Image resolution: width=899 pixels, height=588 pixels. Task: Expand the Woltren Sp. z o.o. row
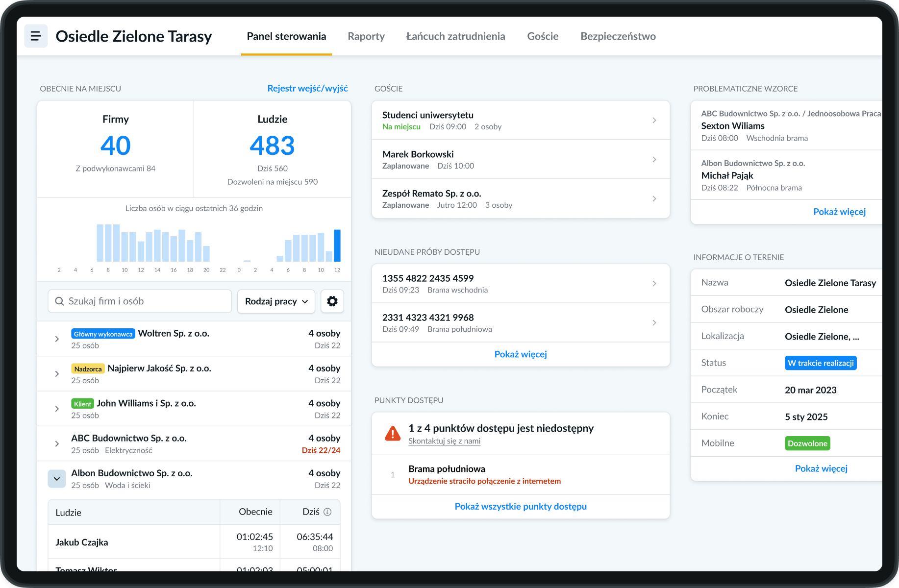(x=57, y=339)
